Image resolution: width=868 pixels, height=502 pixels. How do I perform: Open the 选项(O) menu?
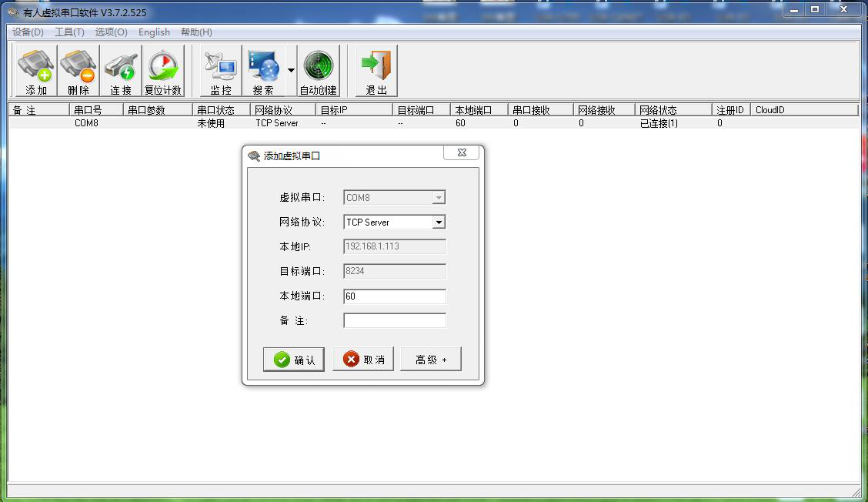click(x=112, y=32)
